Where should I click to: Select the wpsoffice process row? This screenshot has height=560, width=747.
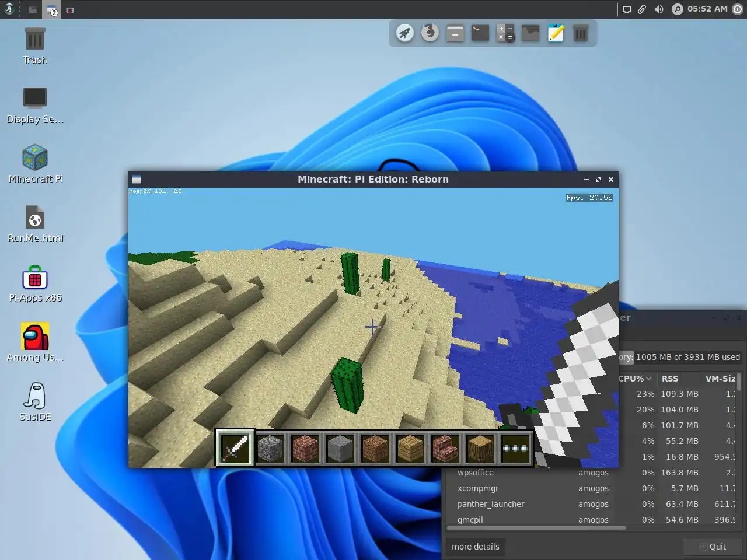coord(589,473)
